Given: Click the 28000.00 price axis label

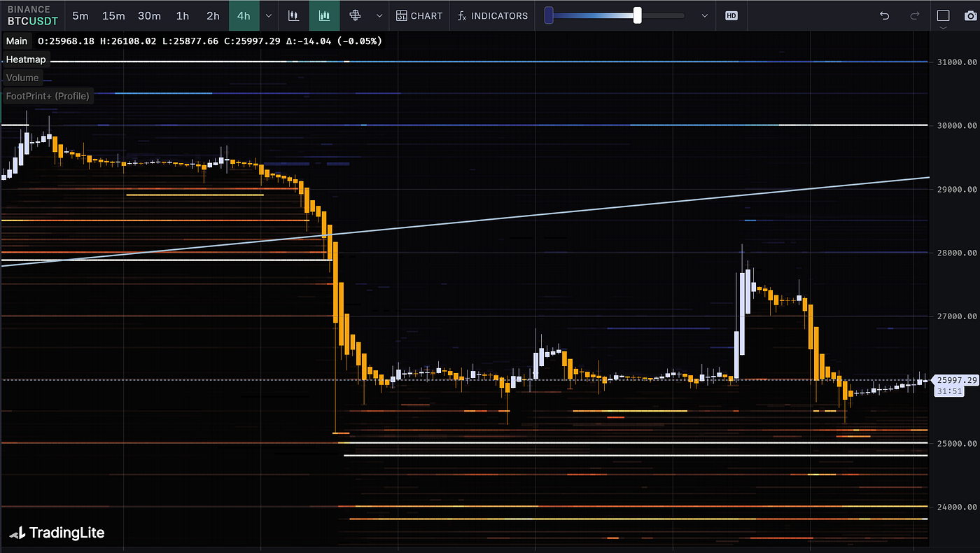Looking at the screenshot, I should pyautogui.click(x=956, y=253).
